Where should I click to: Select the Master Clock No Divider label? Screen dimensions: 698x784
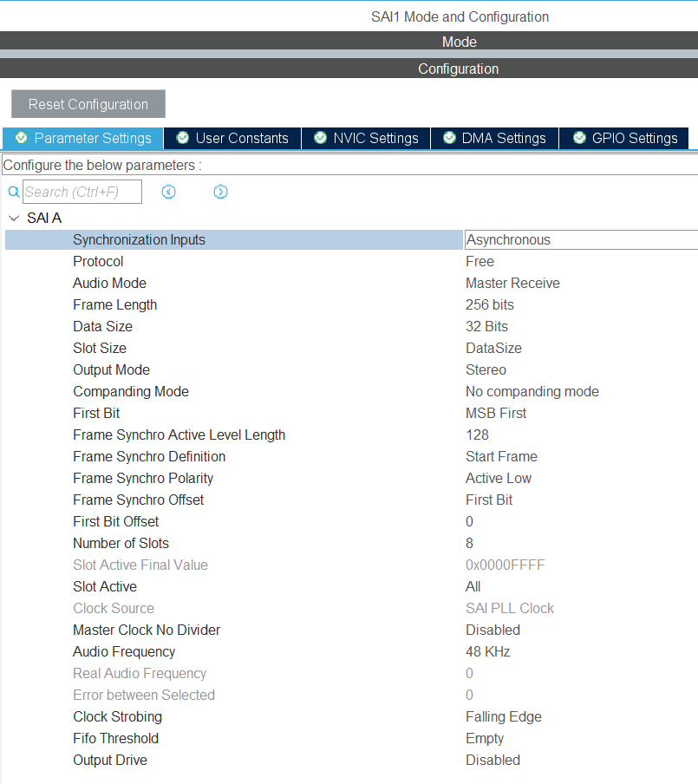(147, 630)
